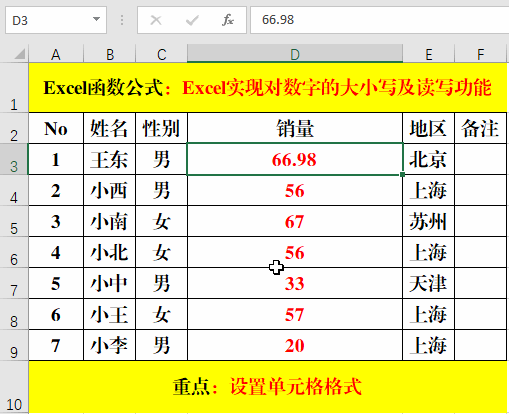
Task: Select the sales cell showing 57
Action: (x=295, y=314)
